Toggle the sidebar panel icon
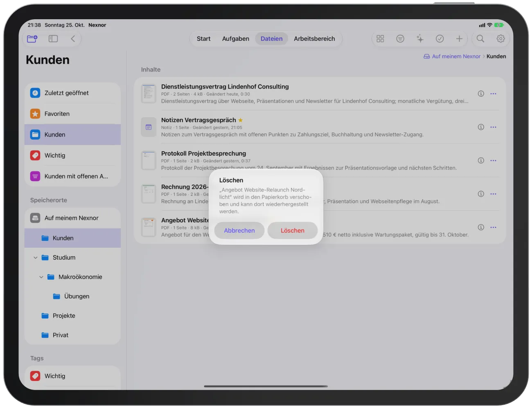Image resolution: width=532 pixels, height=408 pixels. tap(53, 39)
